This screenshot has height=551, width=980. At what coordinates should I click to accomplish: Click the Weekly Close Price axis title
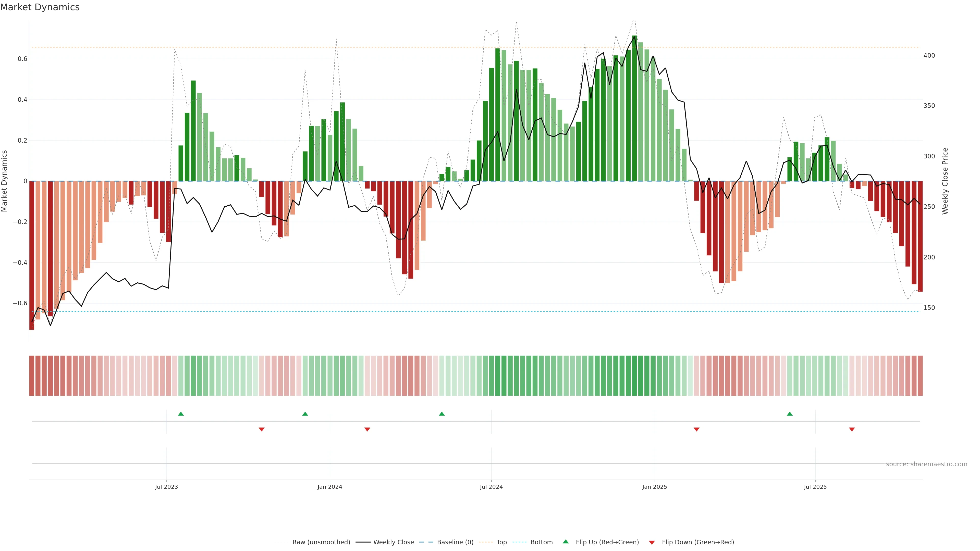click(x=945, y=181)
